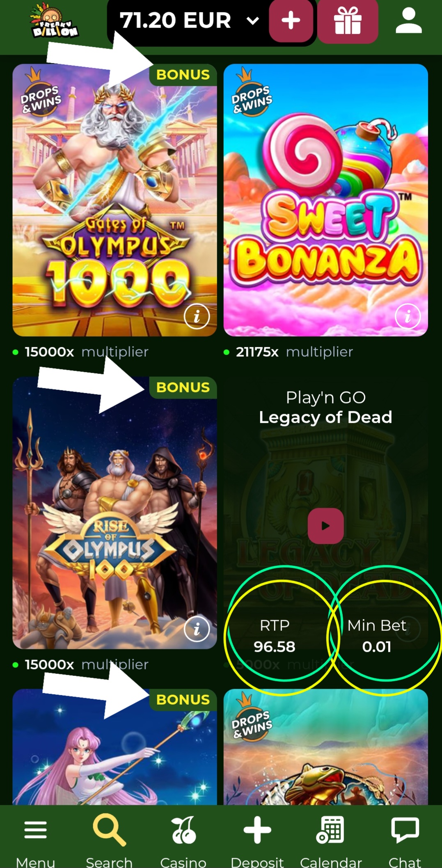The width and height of the screenshot is (442, 868).
Task: Show info for Gates of Olympus 1000
Action: [x=197, y=316]
